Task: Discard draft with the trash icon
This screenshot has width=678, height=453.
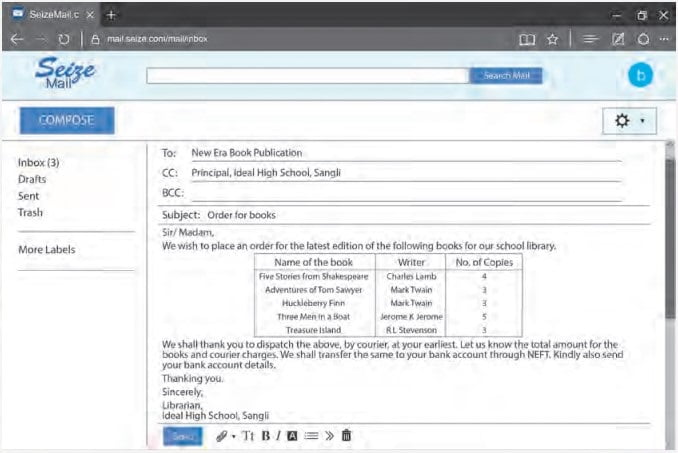Action: (346, 436)
